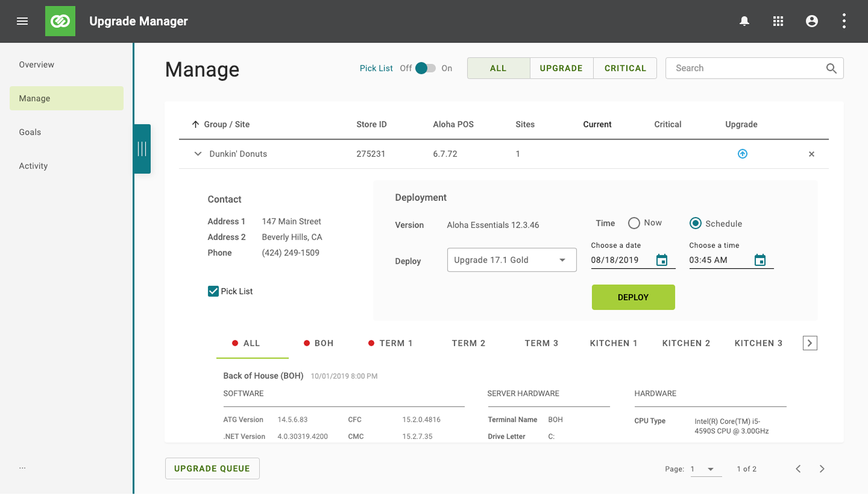Click the sidebar collapse handle
The width and height of the screenshot is (868, 495).
142,149
